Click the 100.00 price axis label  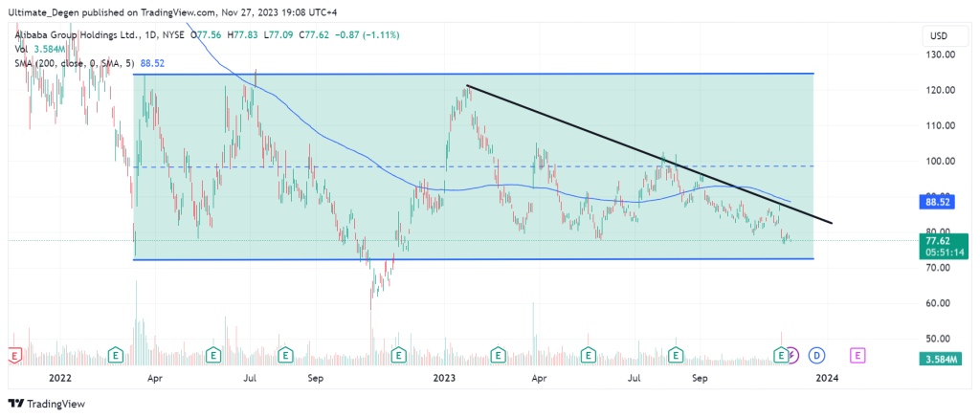click(x=942, y=162)
